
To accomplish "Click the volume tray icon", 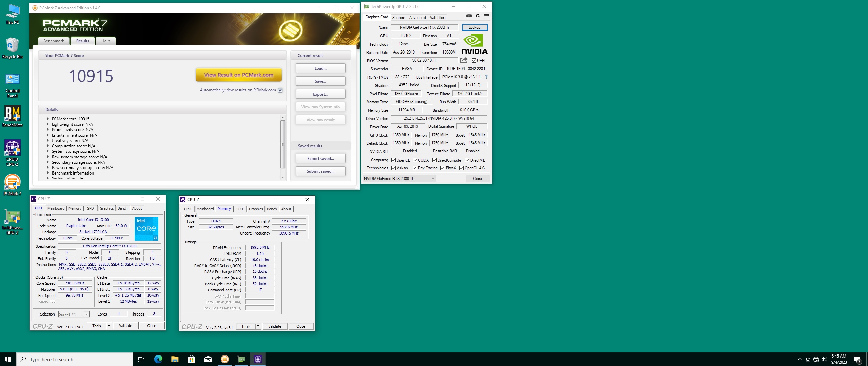I will (x=824, y=359).
